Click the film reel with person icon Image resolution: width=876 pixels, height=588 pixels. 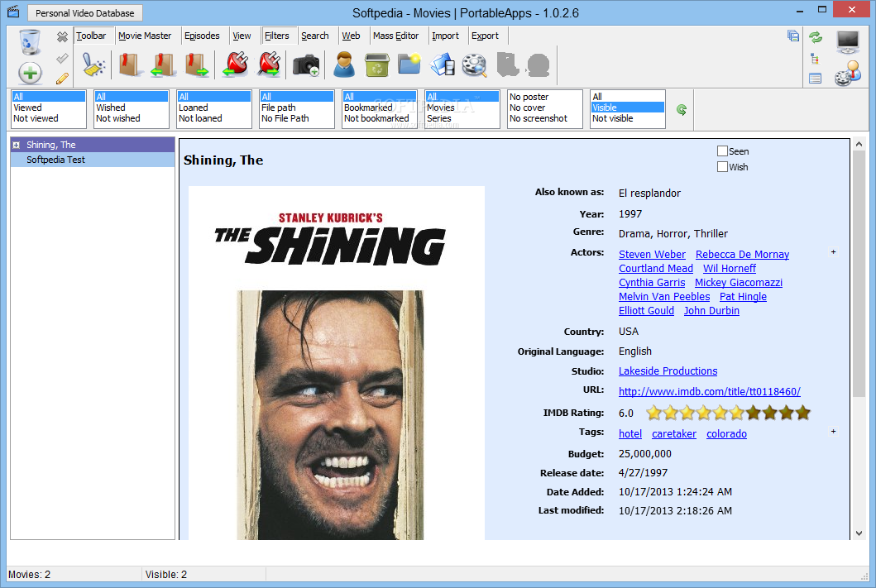click(848, 74)
